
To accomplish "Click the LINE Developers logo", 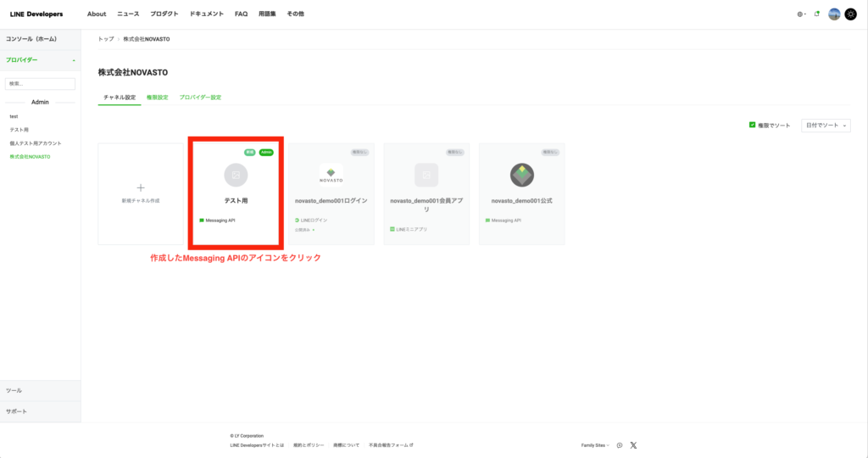I will 36,14.
